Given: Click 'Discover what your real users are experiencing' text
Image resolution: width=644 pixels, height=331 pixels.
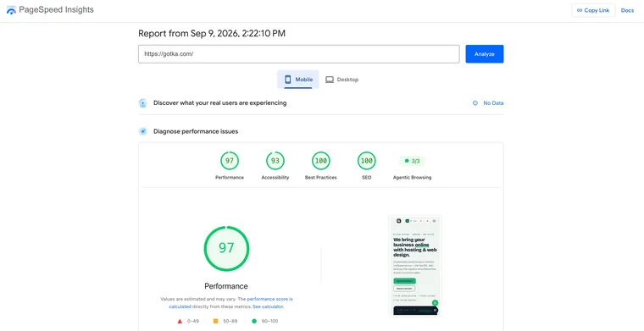Looking at the screenshot, I should (x=219, y=103).
